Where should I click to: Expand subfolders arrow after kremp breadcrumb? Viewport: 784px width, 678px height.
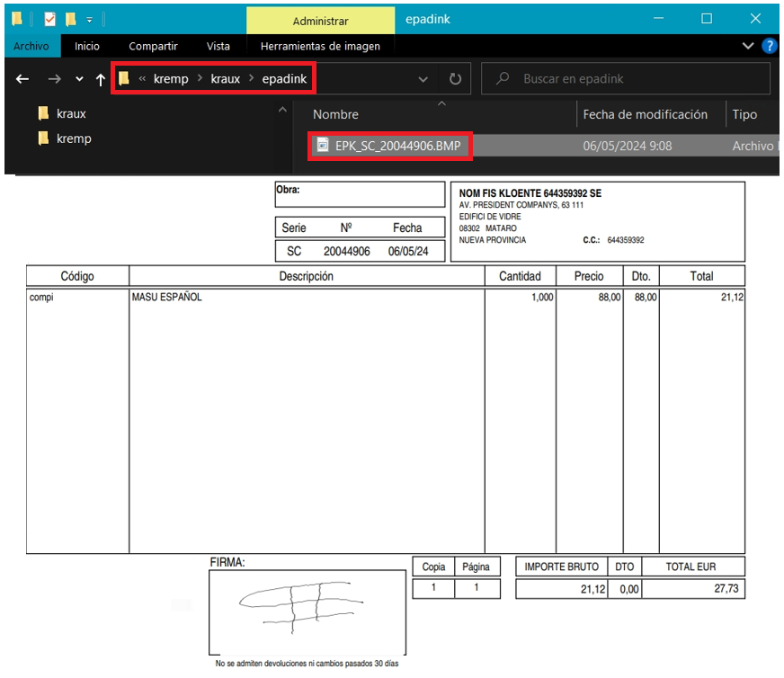click(x=200, y=78)
